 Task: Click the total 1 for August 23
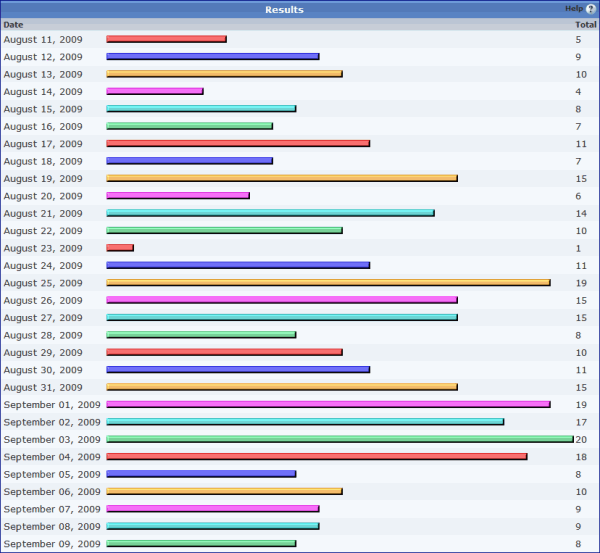coord(578,248)
